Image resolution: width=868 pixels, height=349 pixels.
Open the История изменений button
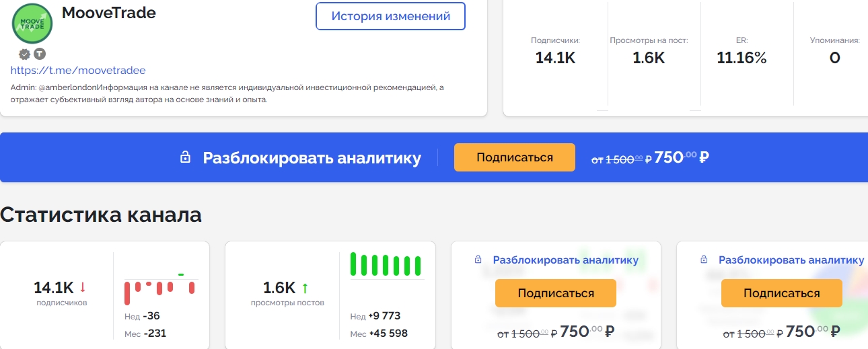(x=390, y=16)
